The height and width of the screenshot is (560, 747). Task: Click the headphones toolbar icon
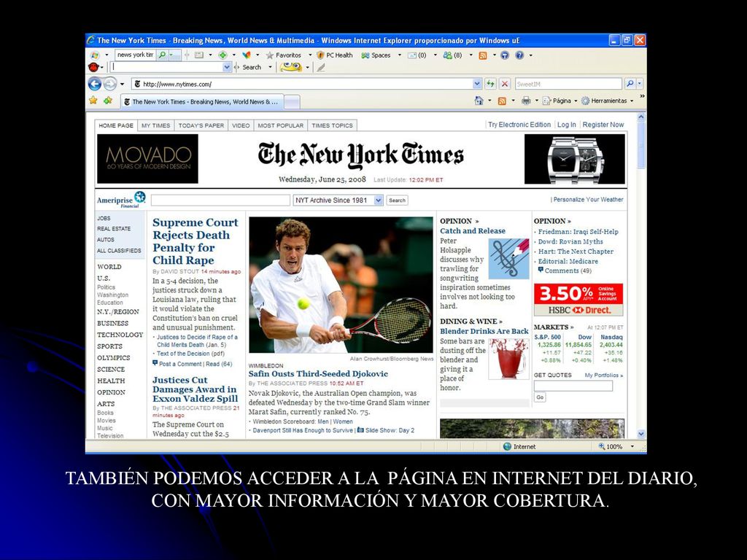505,55
